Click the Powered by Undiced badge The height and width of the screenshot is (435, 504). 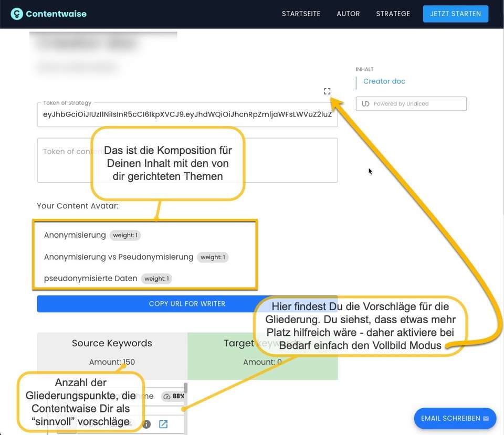click(411, 104)
